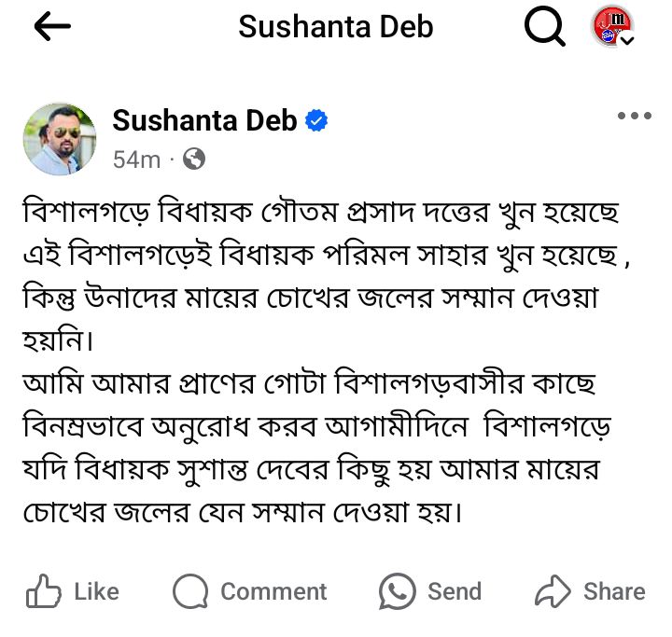Tap the Sushanta Deb header title
The width and height of the screenshot is (672, 637).
pyautogui.click(x=336, y=27)
